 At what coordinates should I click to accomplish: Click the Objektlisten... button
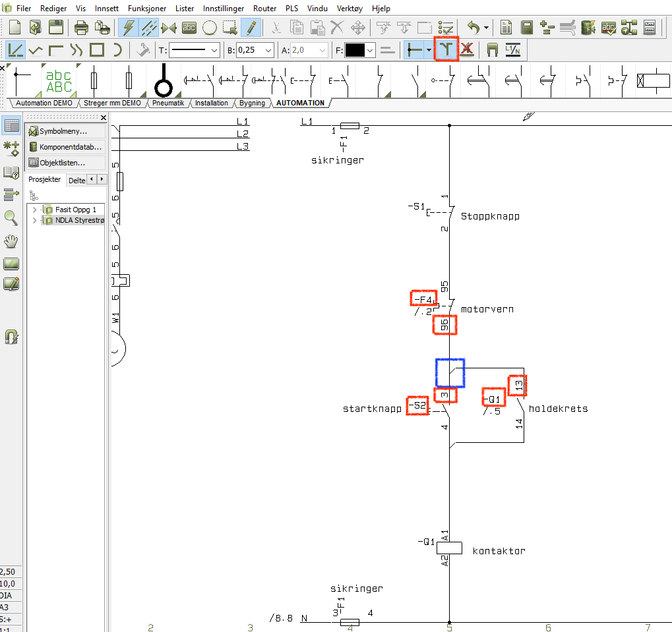tap(65, 163)
